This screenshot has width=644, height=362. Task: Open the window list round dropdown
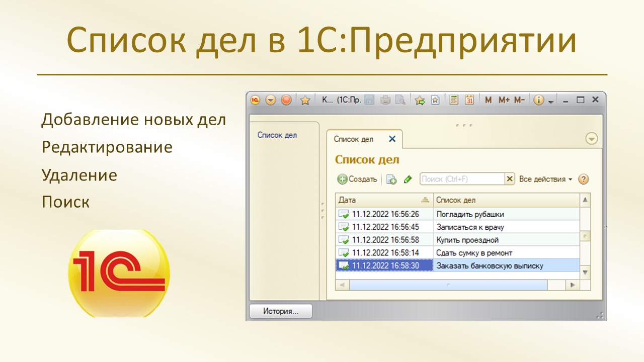click(592, 139)
